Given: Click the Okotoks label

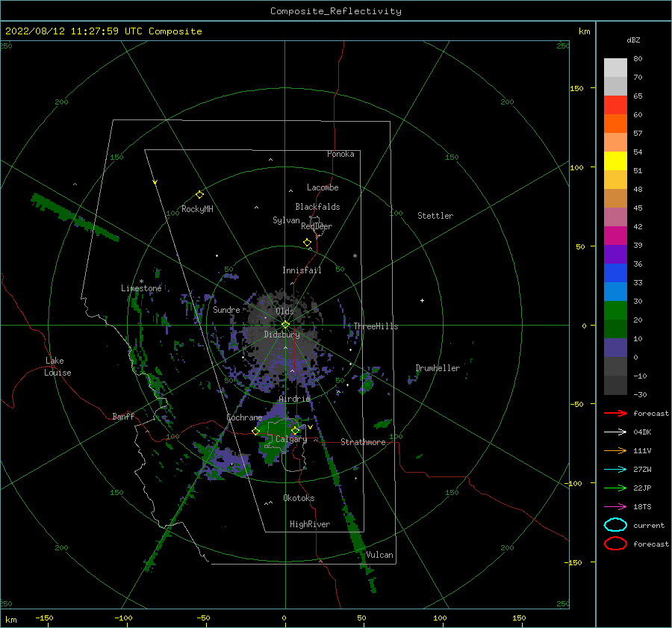Looking at the screenshot, I should point(299,498).
